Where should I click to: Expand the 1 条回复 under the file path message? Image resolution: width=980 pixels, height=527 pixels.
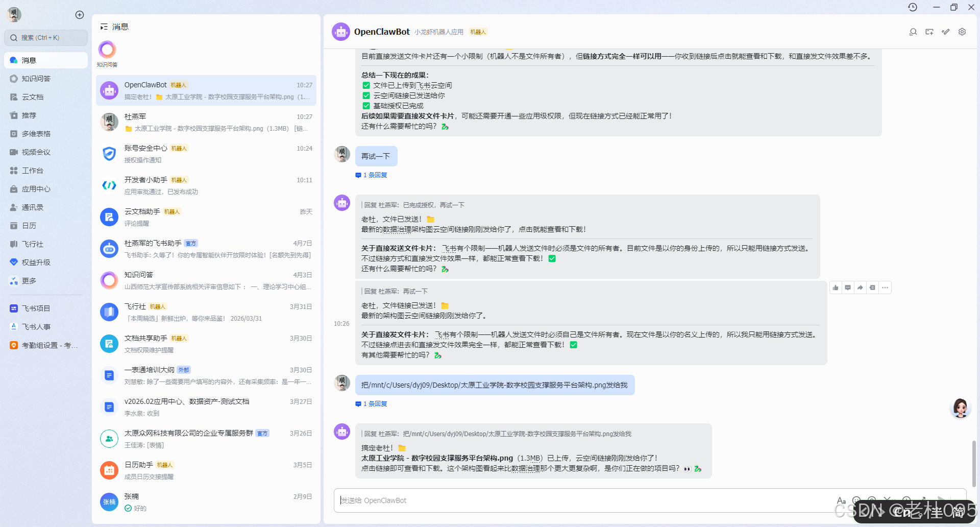point(371,404)
